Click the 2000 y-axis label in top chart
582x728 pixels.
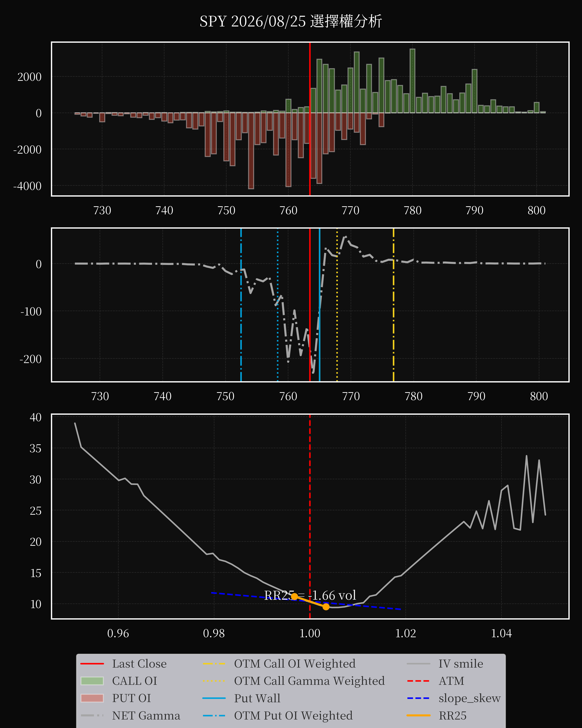tap(29, 77)
